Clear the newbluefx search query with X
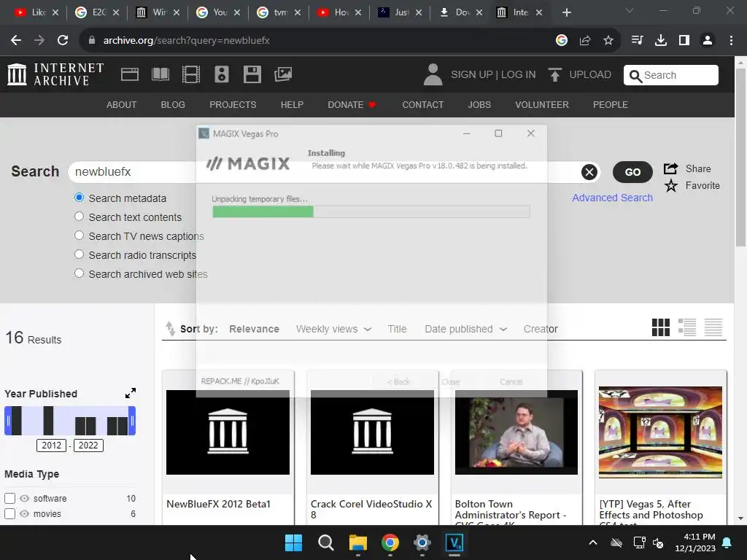This screenshot has height=560, width=747. point(589,172)
